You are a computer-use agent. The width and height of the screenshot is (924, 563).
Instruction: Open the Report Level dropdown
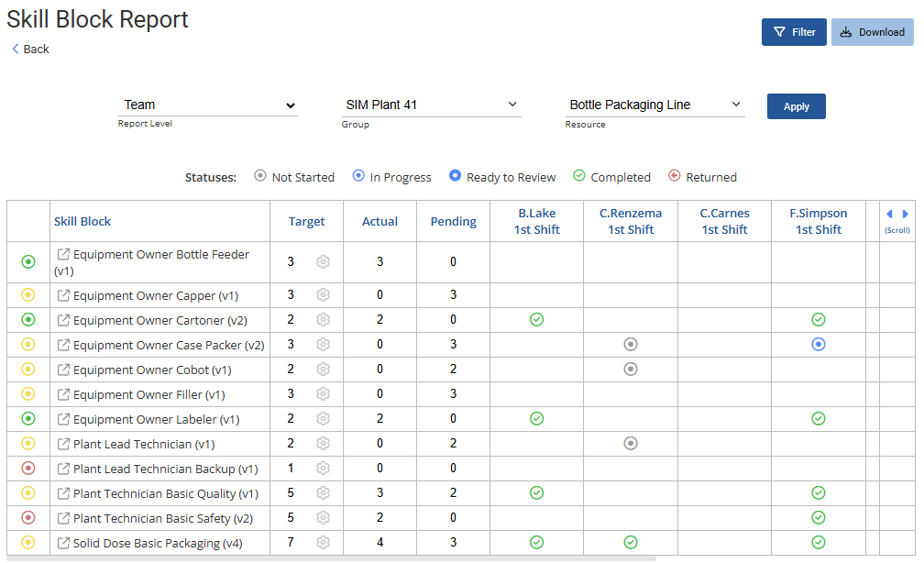point(209,105)
